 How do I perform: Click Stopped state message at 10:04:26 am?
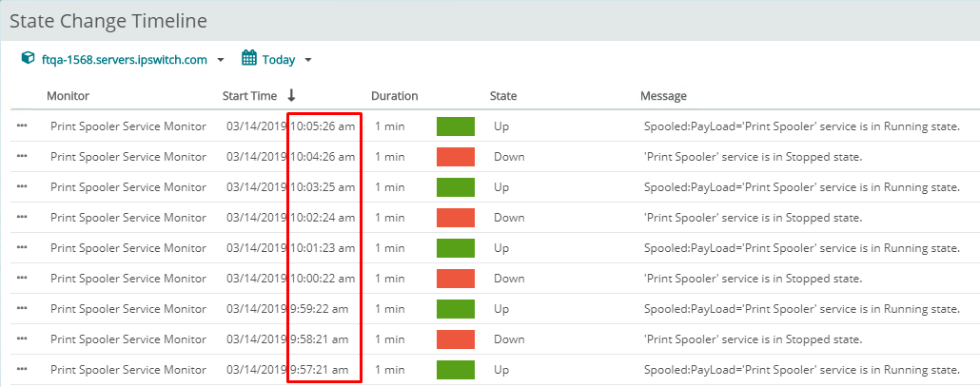pyautogui.click(x=754, y=157)
